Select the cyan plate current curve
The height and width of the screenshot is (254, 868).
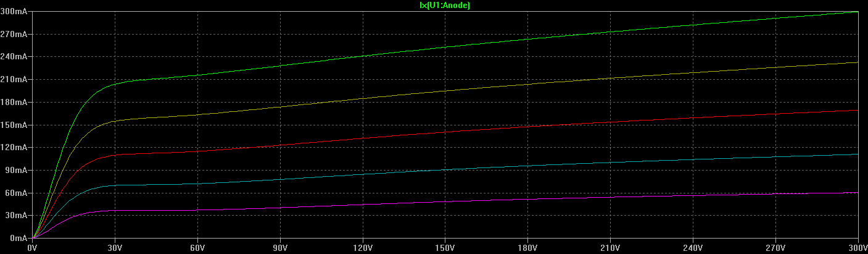coord(445,169)
